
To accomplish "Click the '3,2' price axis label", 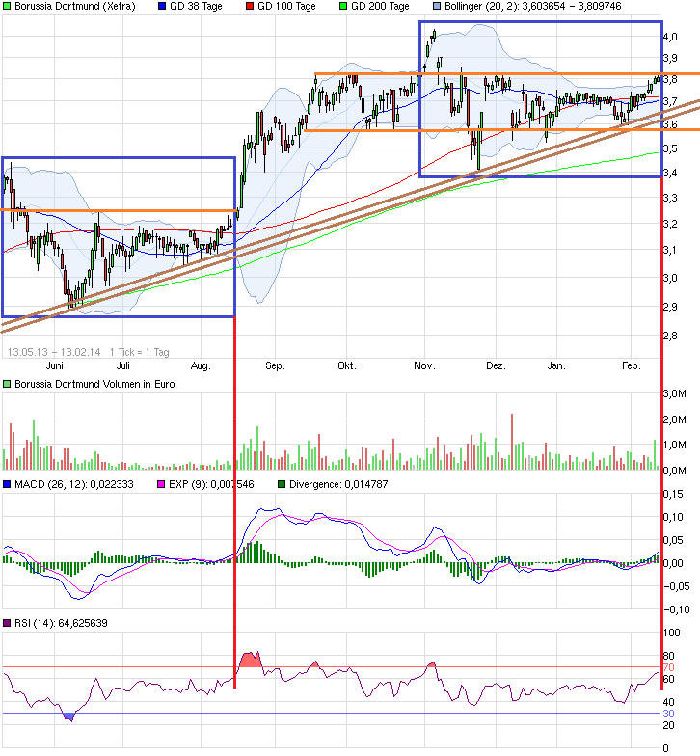I will tap(671, 224).
